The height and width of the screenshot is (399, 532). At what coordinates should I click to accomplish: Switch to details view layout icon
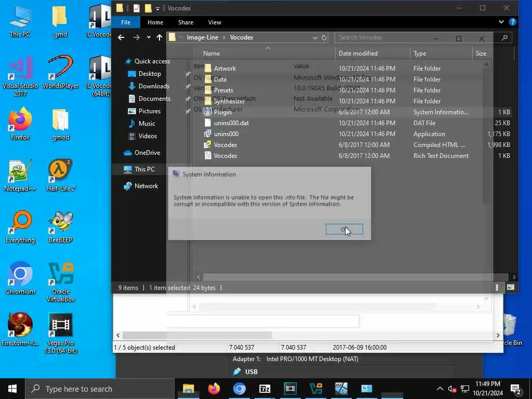coord(497,288)
